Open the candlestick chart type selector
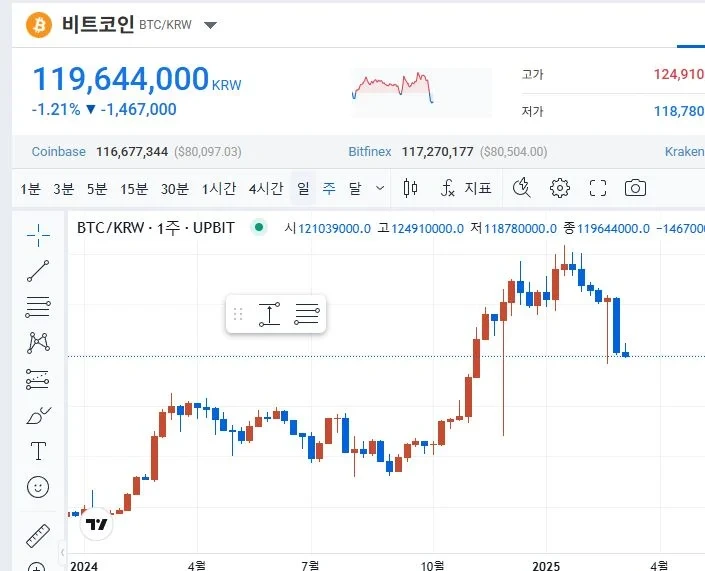This screenshot has width=705, height=571. (x=411, y=188)
